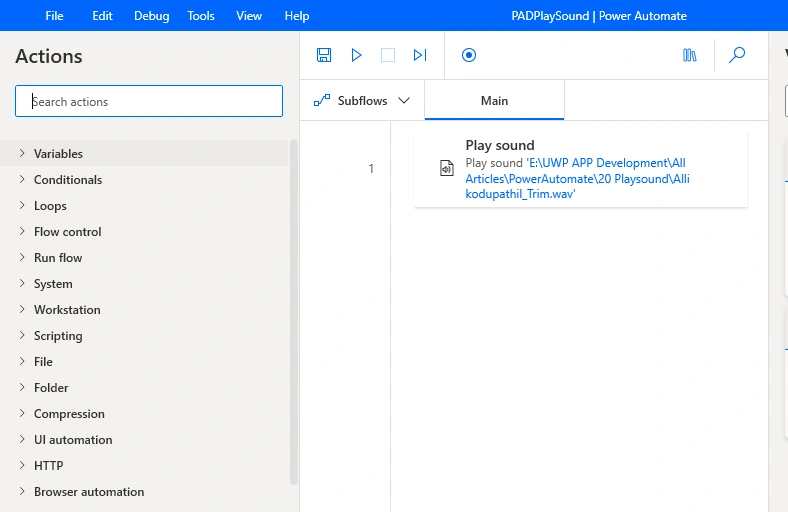Open the assets library icon
Image resolution: width=788 pixels, height=512 pixels.
[690, 55]
